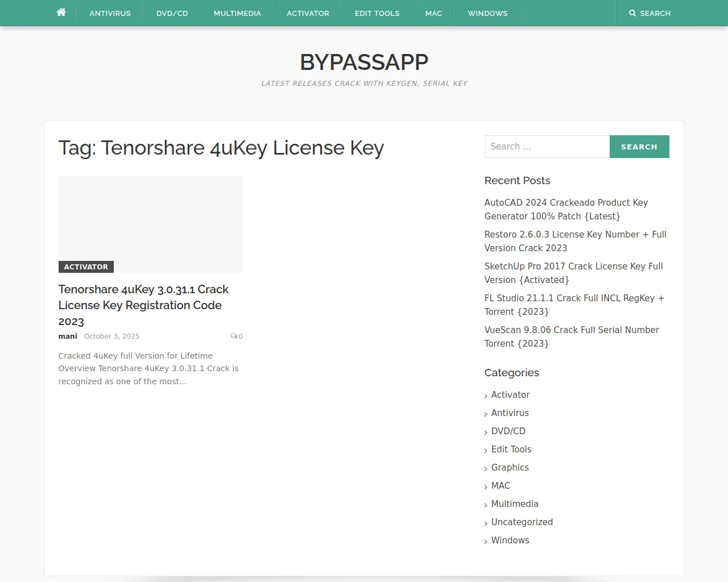
Task: Go to the home icon in navbar
Action: pos(61,13)
